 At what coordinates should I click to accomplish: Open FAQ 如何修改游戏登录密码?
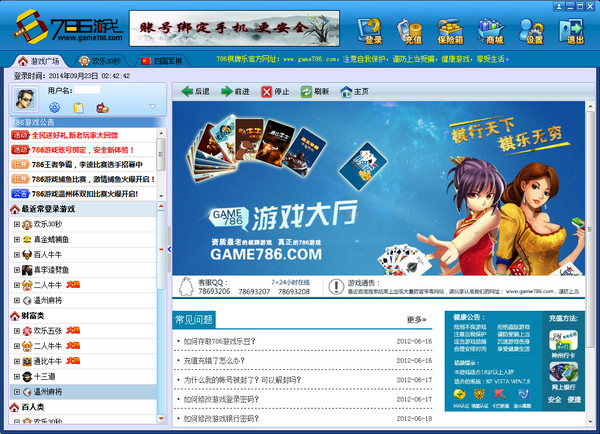click(x=221, y=399)
